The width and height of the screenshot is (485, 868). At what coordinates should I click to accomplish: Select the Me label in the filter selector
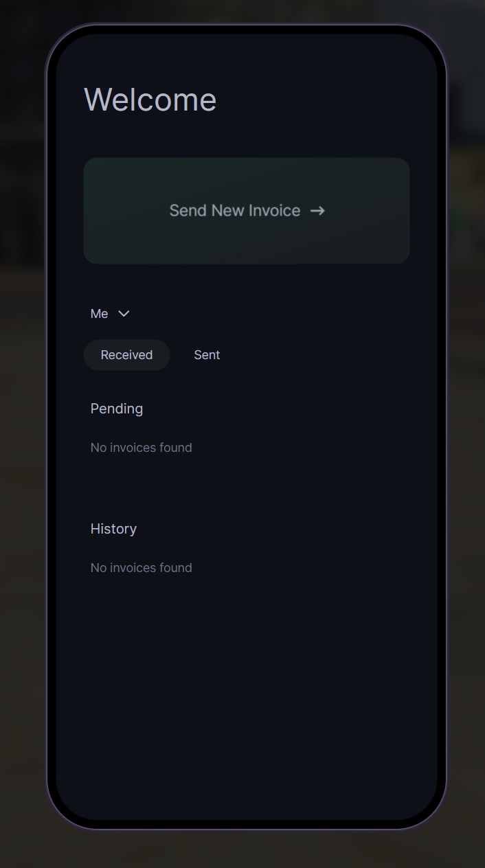point(100,314)
